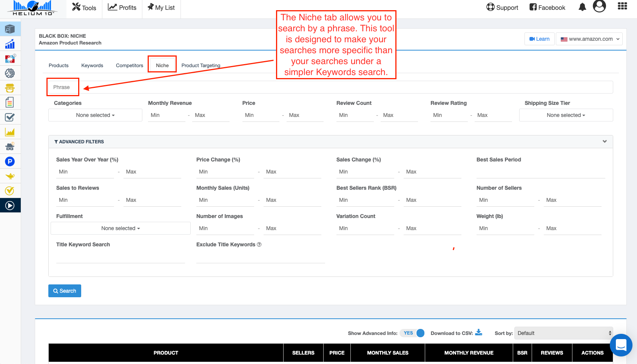Viewport: 637px width, 364px height.
Task: Click the Phrase search field
Action: [330, 87]
